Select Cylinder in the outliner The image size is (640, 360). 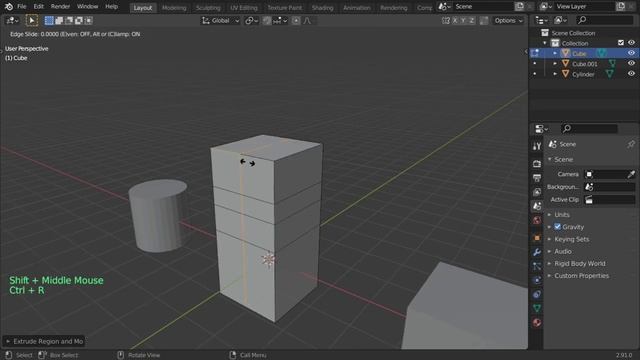tap(583, 74)
